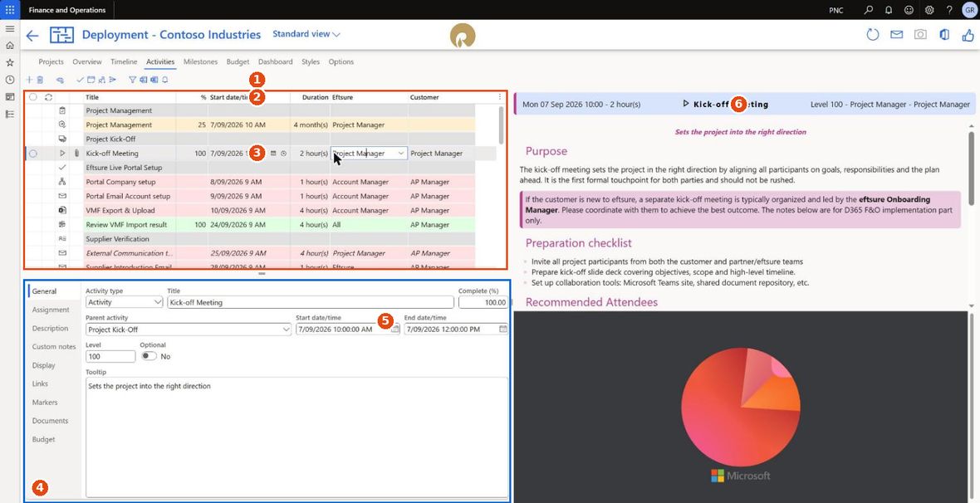
Task: Click the Home icon in the sidebar
Action: pos(10,46)
